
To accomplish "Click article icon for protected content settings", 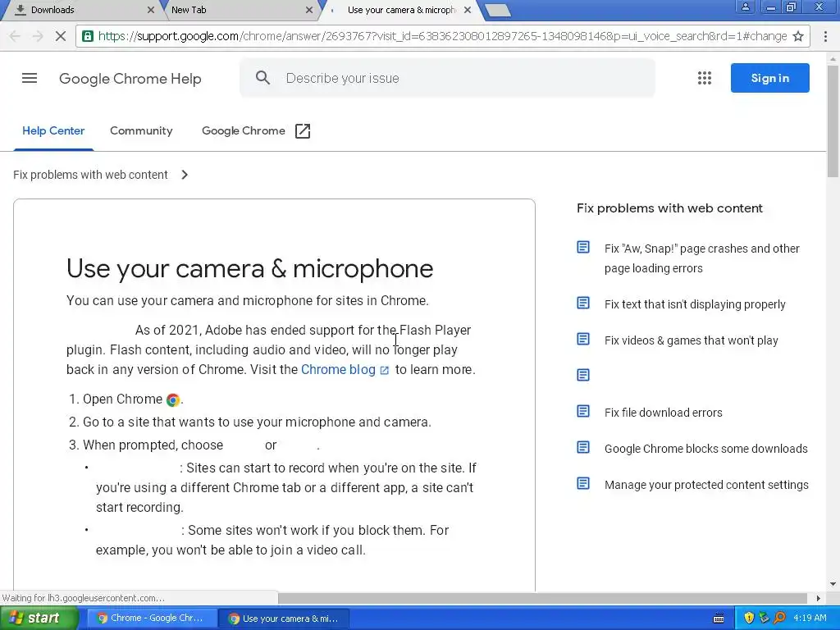I will coord(583,483).
